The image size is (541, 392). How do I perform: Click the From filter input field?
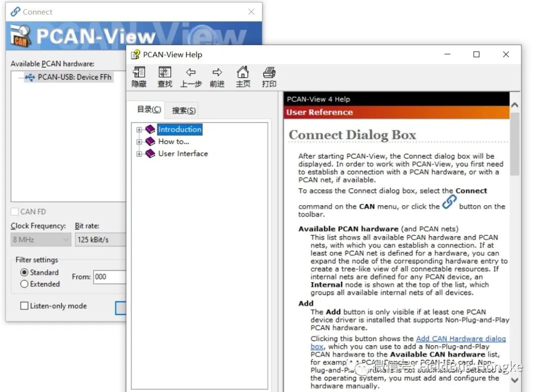[110, 277]
